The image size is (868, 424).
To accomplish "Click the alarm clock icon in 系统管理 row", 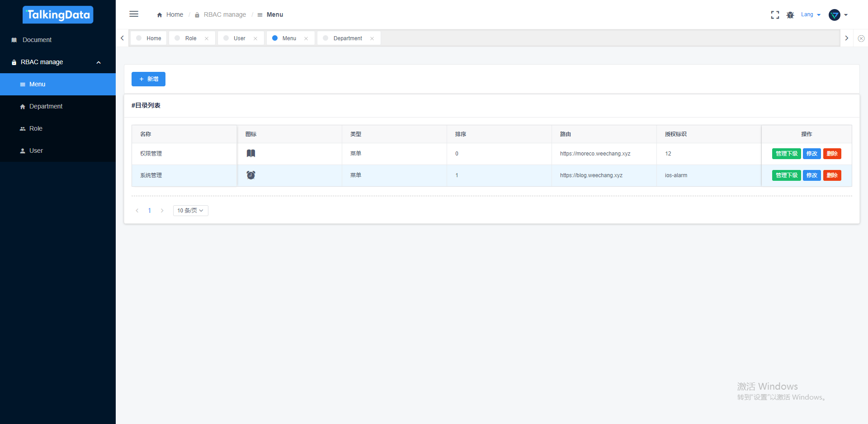I will pyautogui.click(x=251, y=175).
